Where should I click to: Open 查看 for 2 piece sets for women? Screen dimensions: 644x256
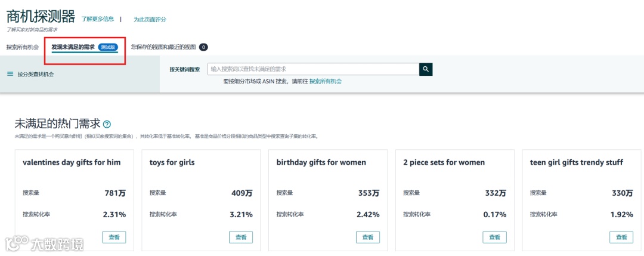coord(494,237)
